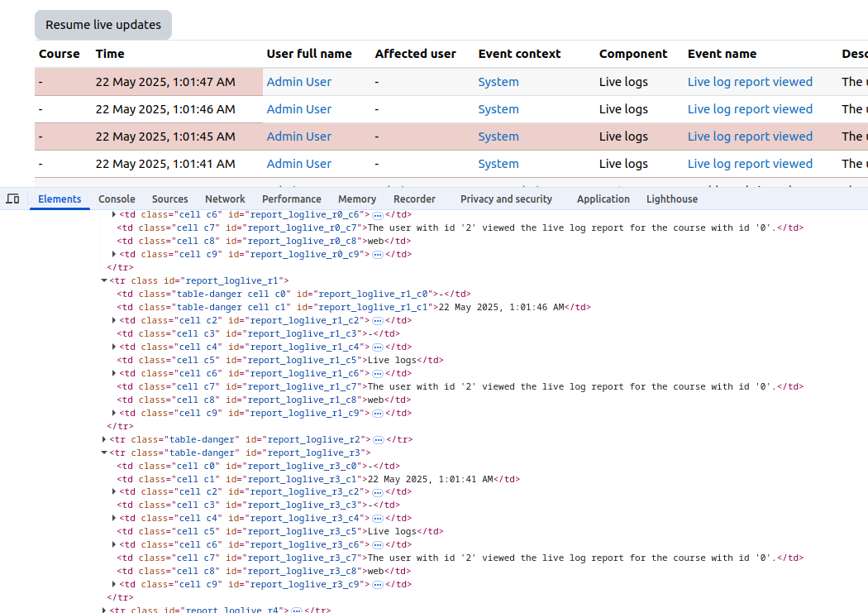Click the 'Affected user' column header
This screenshot has height=613, width=868.
pyautogui.click(x=415, y=54)
